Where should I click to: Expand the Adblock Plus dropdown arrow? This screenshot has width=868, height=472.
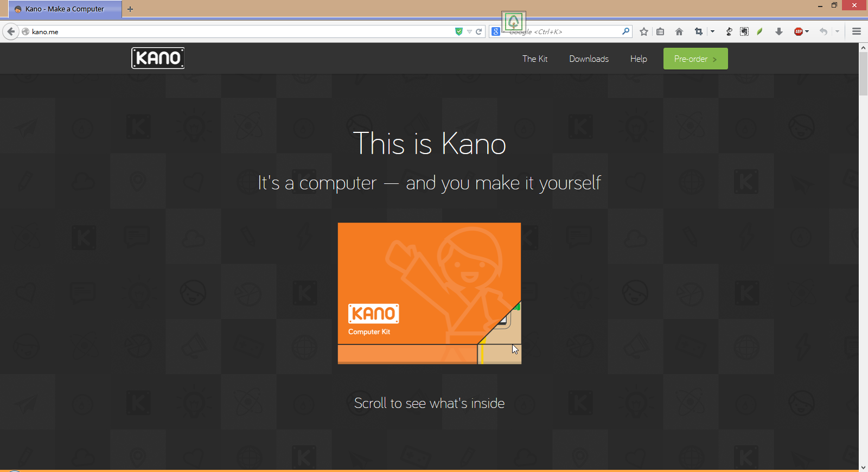[807, 31]
